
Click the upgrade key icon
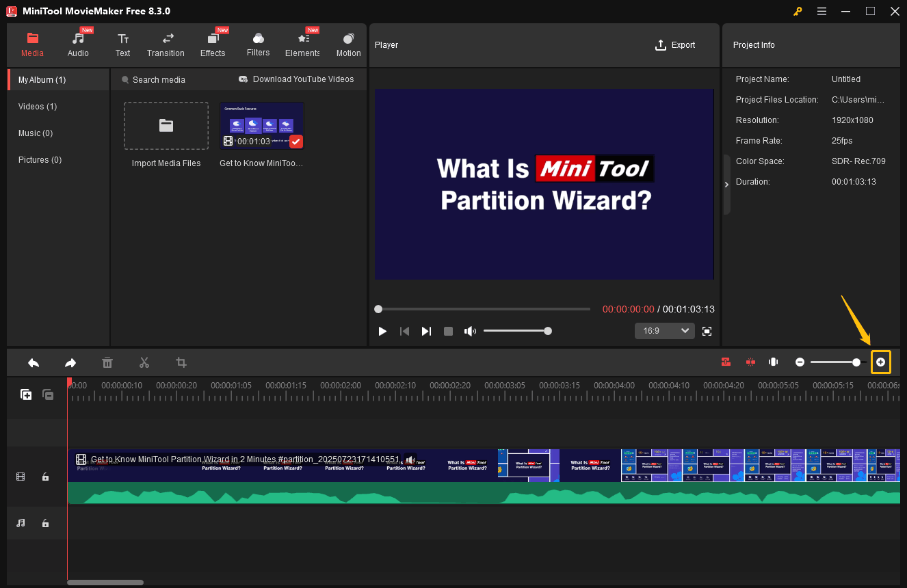coord(798,11)
